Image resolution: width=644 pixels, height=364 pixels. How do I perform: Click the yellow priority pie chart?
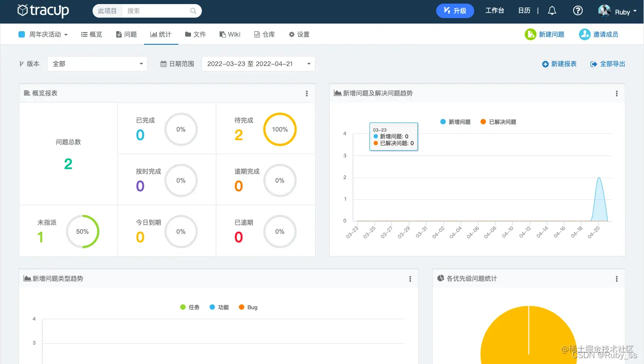529,335
